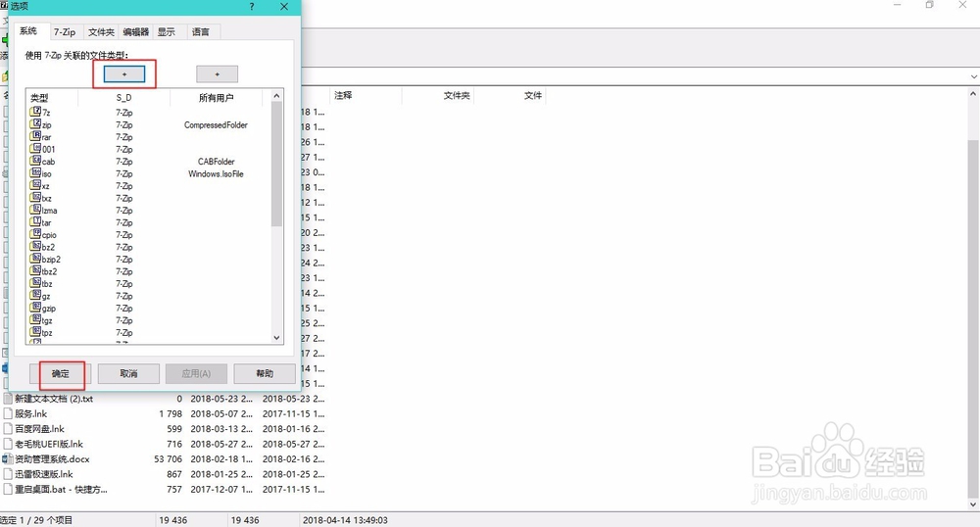Click the tar file type icon

point(35,221)
